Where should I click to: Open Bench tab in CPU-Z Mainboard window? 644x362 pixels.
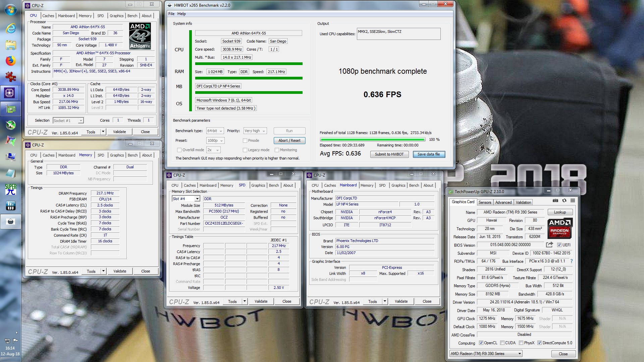pos(414,185)
